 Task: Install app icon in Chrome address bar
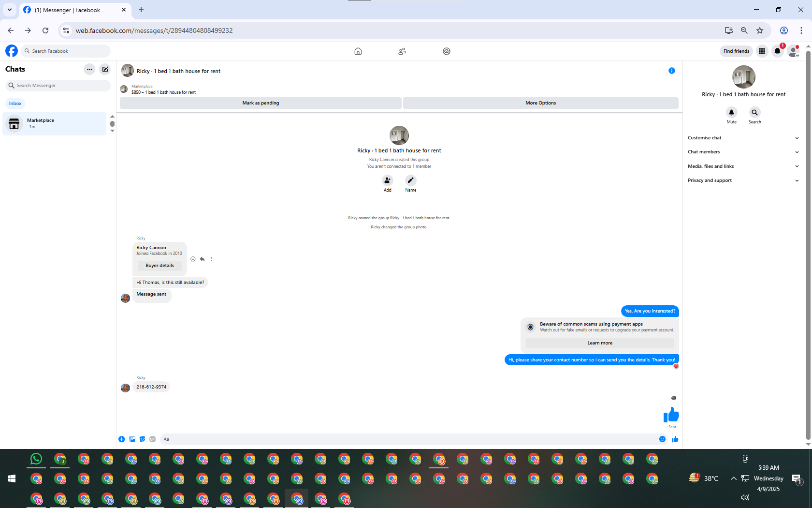(x=729, y=30)
